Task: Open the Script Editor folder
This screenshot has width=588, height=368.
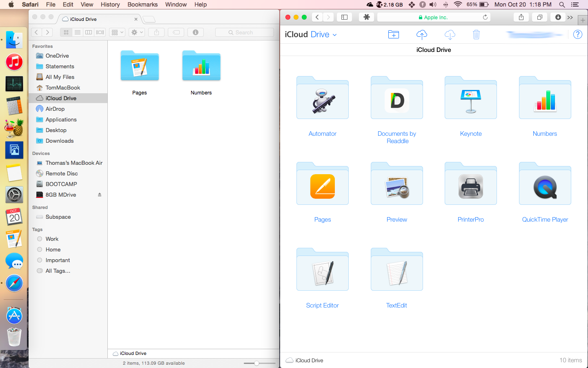Action: pyautogui.click(x=323, y=269)
